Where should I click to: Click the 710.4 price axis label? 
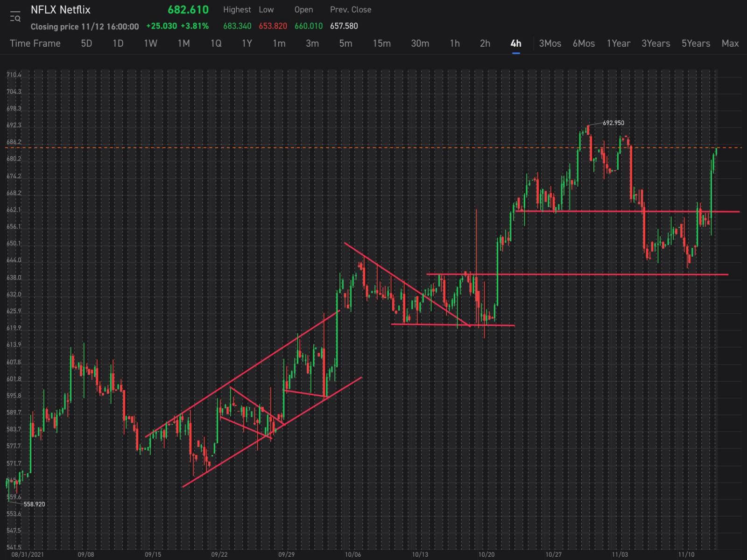[14, 75]
